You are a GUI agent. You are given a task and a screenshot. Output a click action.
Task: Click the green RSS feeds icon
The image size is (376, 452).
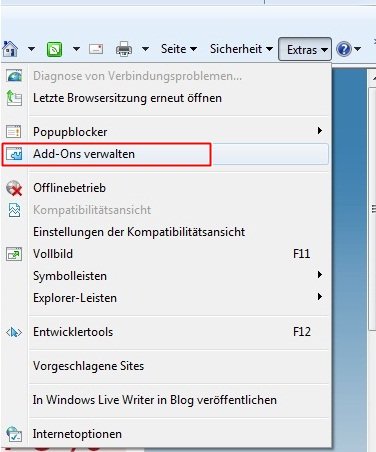tap(54, 49)
